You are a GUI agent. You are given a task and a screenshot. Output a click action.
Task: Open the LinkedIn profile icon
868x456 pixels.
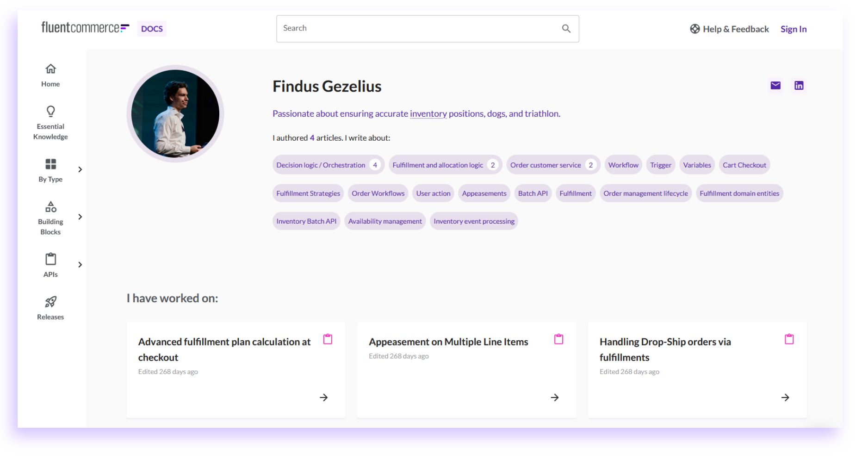799,86
